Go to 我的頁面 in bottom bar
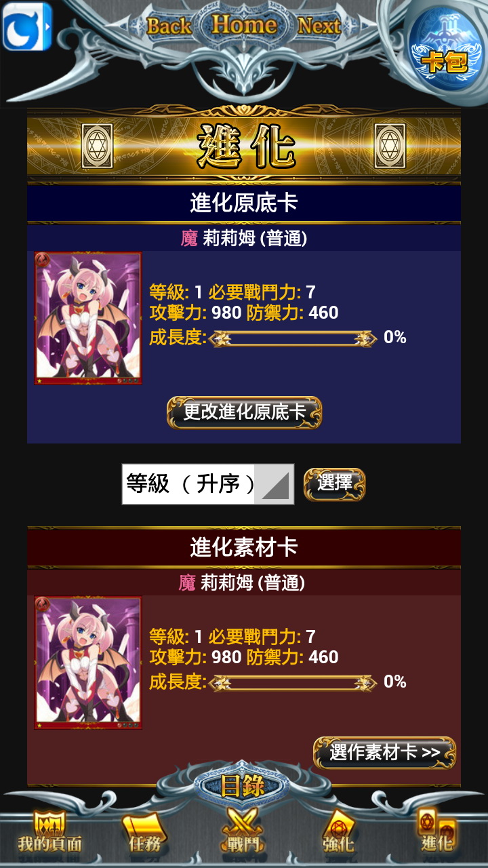This screenshot has width=488, height=868. coord(49,831)
